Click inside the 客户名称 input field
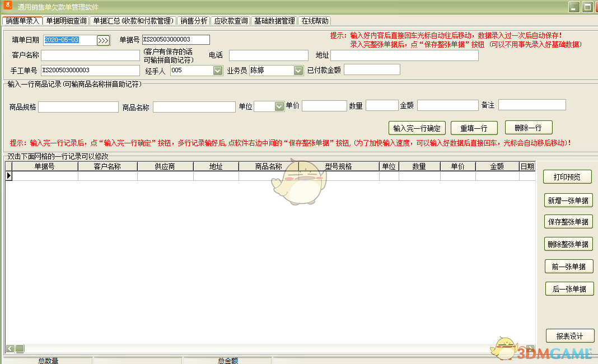This screenshot has height=364, width=598. coord(90,55)
